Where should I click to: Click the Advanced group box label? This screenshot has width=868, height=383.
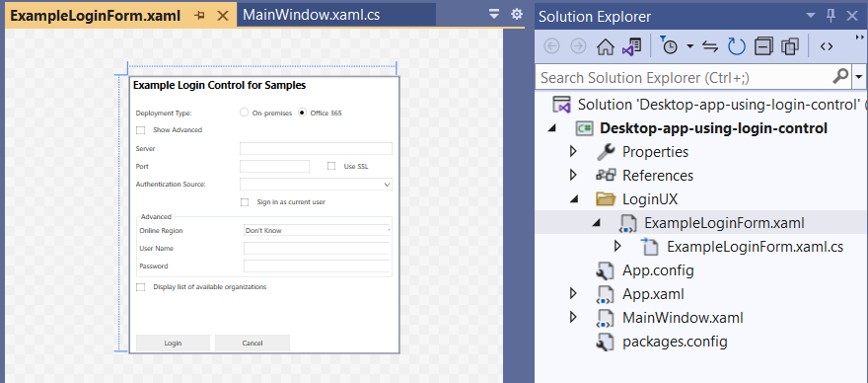tap(156, 217)
